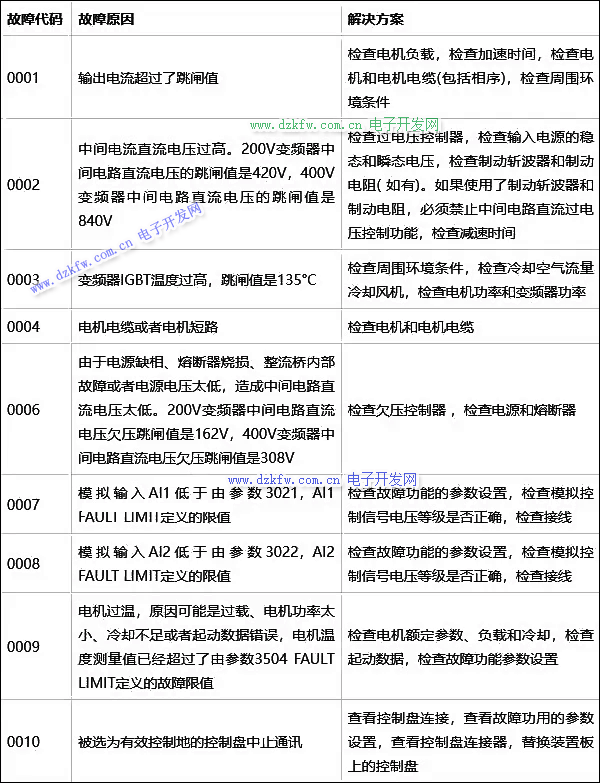Viewport: 600px width, 783px height.
Task: Click the 被选为有效控制地的控制盘中止通讯 cause cell
Action: (x=190, y=741)
